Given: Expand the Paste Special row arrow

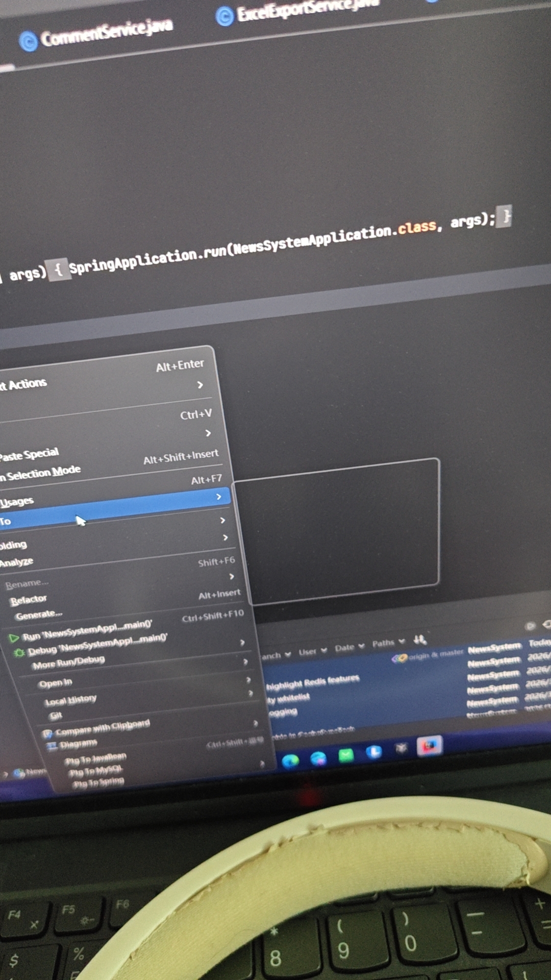Looking at the screenshot, I should coord(208,433).
